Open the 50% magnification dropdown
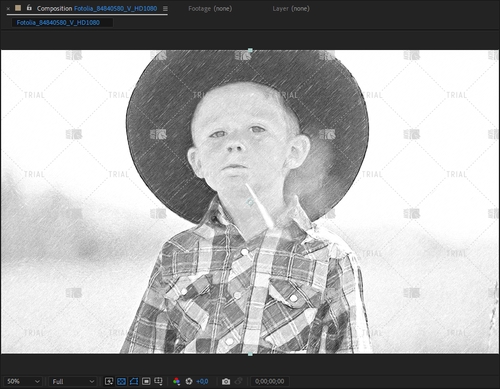 tap(23, 381)
